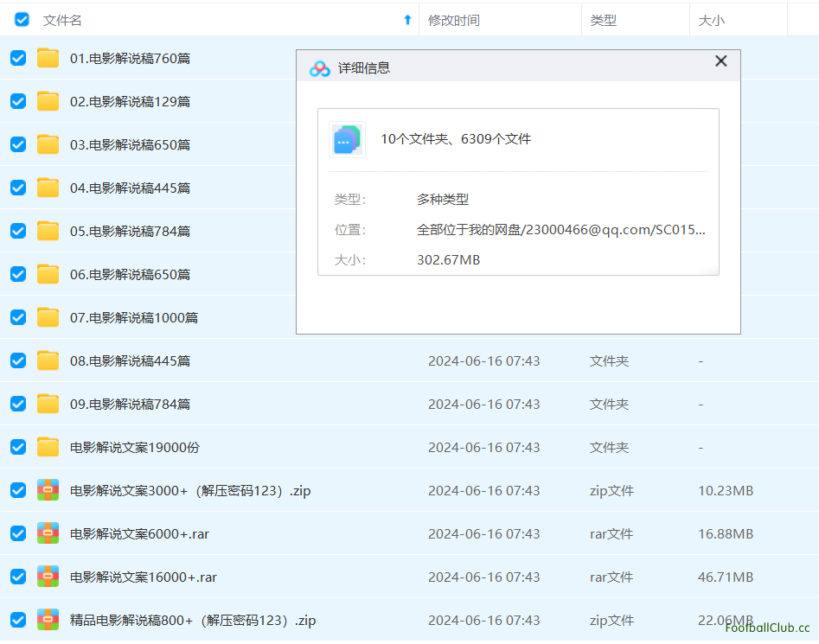819x644 pixels.
Task: Click the zip archive icon of 电影解说文案3000+
Action: point(48,490)
